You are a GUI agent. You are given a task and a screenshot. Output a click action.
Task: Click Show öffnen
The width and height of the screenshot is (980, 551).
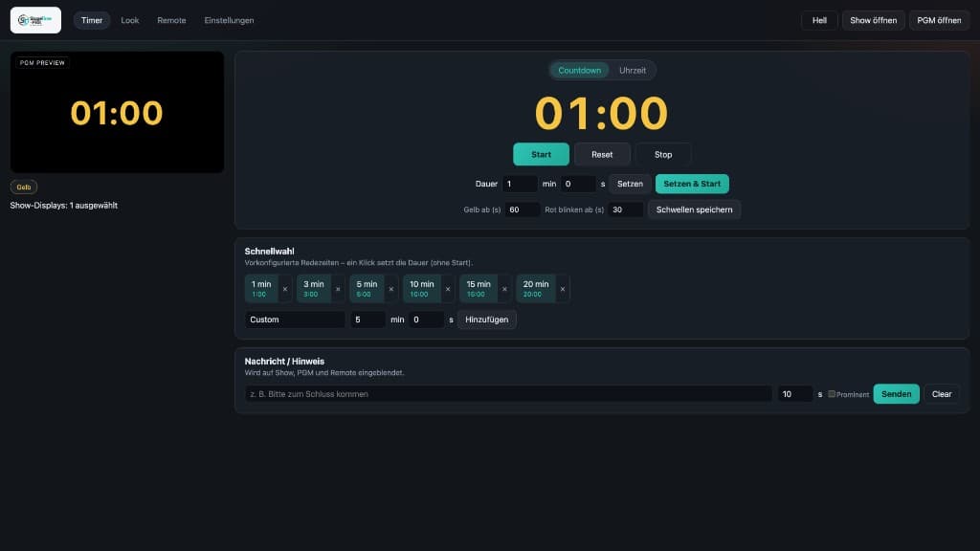pos(873,20)
